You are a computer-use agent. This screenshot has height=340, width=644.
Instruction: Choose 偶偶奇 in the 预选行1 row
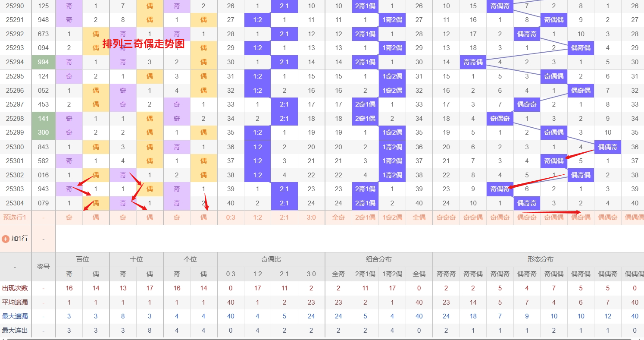pos(608,217)
